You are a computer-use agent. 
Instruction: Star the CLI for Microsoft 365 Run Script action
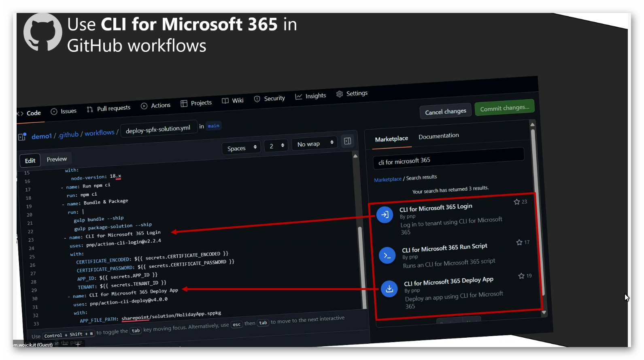(x=519, y=242)
